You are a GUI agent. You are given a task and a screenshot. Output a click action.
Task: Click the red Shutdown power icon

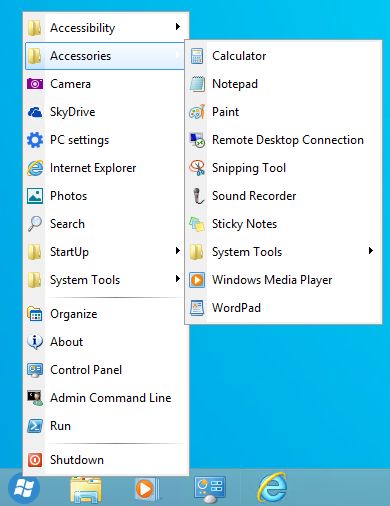point(35,460)
